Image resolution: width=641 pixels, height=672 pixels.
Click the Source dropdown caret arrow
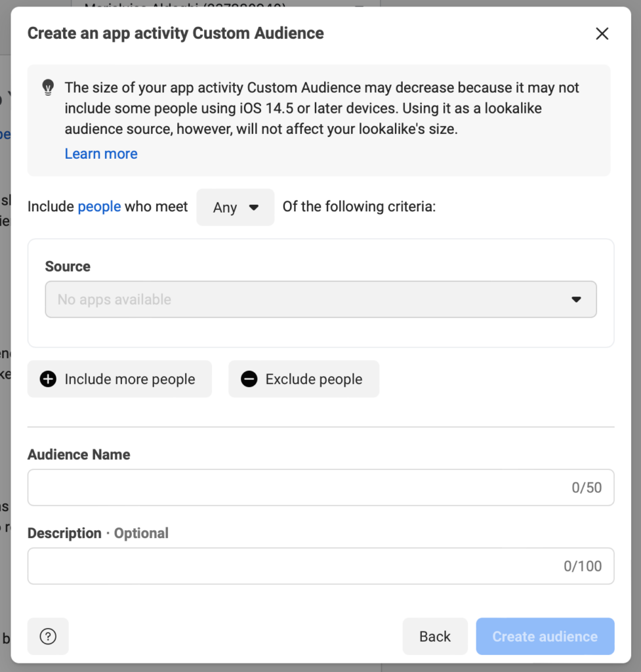(x=576, y=299)
